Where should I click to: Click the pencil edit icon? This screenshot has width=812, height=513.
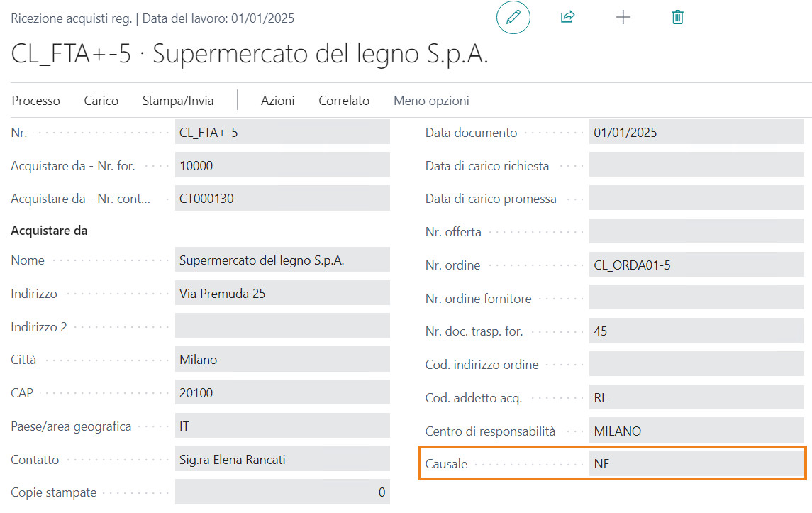coord(513,18)
